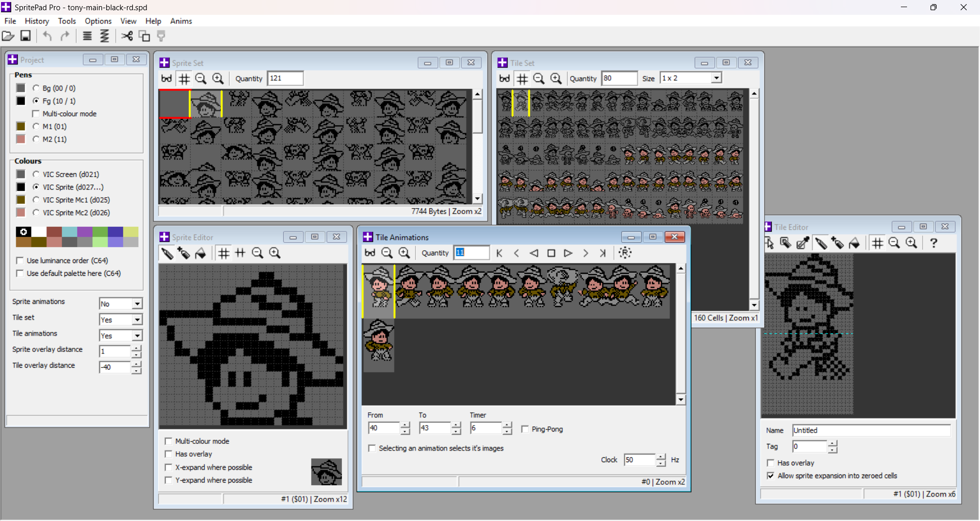Screen dimensions: 980x521
Task: Stop the tile animation playback
Action: [x=551, y=253]
